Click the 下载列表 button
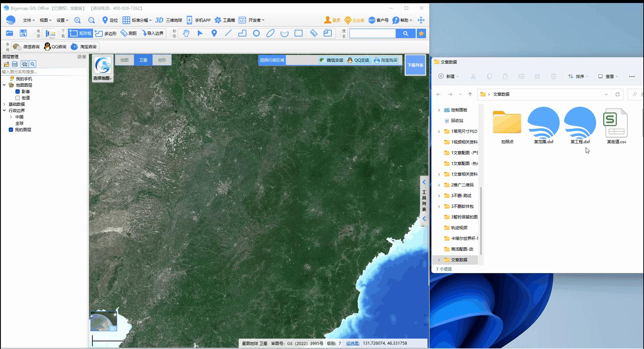This screenshot has width=644, height=349. (415, 65)
